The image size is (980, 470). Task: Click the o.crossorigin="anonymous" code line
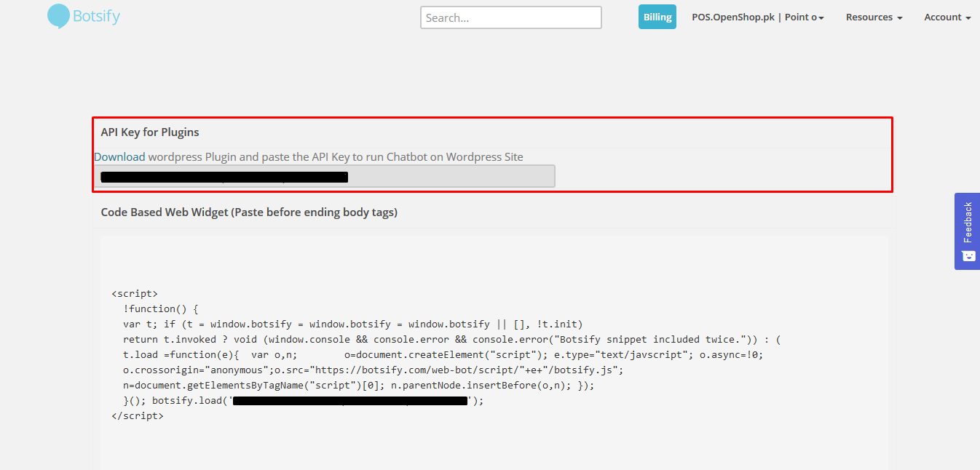pos(374,370)
